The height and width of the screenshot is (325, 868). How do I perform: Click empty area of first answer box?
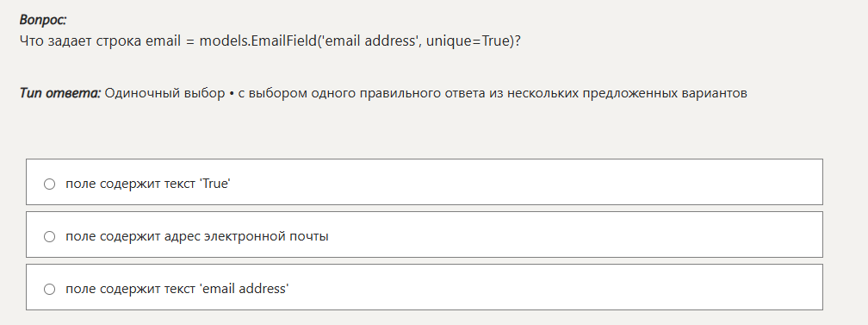(x=526, y=182)
